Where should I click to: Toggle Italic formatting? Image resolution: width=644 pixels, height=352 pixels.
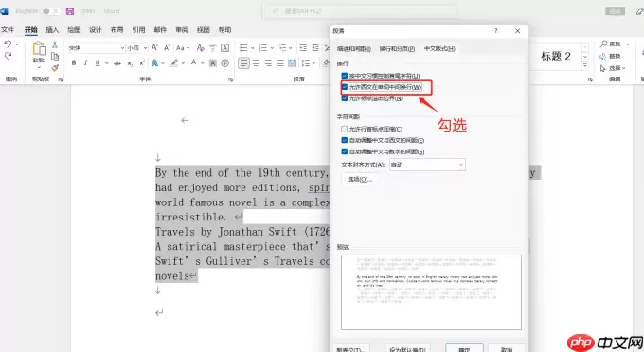[x=85, y=63]
